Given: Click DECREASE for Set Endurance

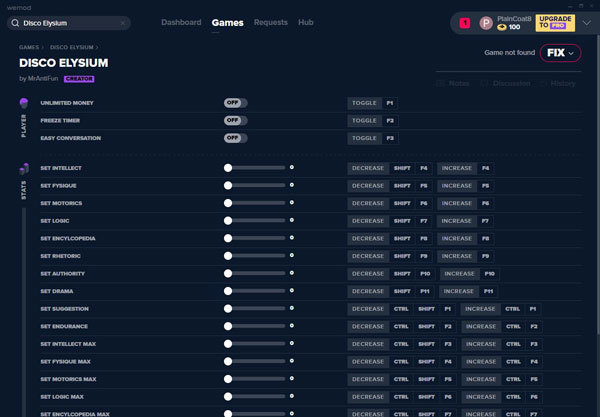Looking at the screenshot, I should (x=368, y=326).
